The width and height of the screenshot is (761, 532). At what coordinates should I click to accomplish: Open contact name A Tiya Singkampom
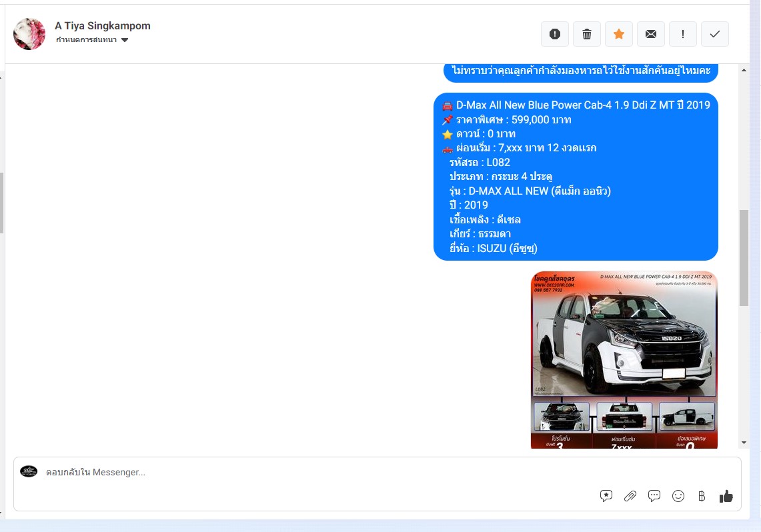103,26
